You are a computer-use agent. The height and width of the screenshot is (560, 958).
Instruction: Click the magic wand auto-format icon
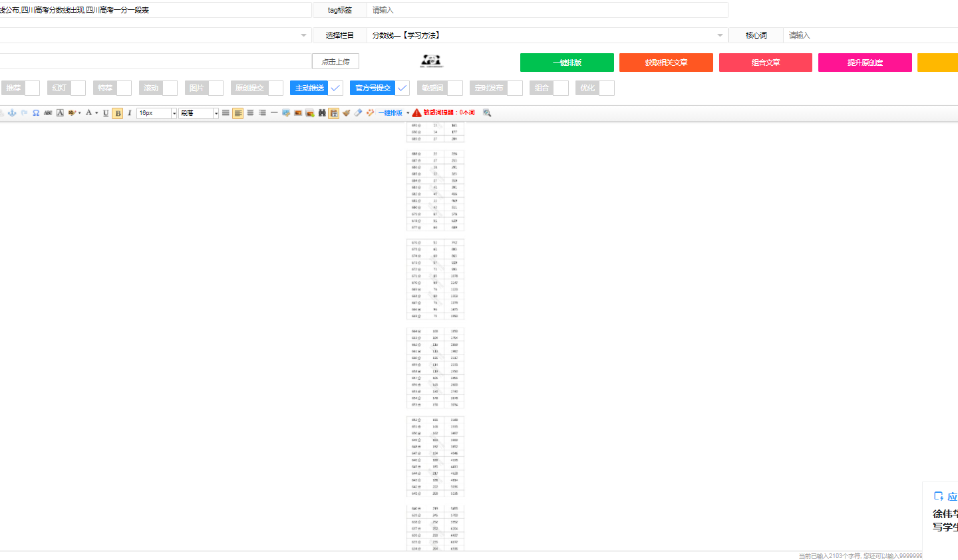tap(370, 113)
